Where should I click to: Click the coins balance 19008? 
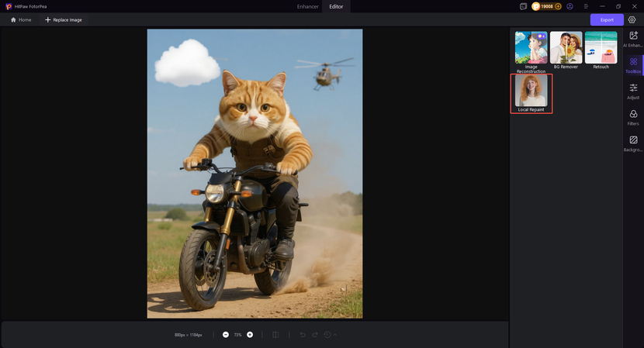click(x=547, y=6)
